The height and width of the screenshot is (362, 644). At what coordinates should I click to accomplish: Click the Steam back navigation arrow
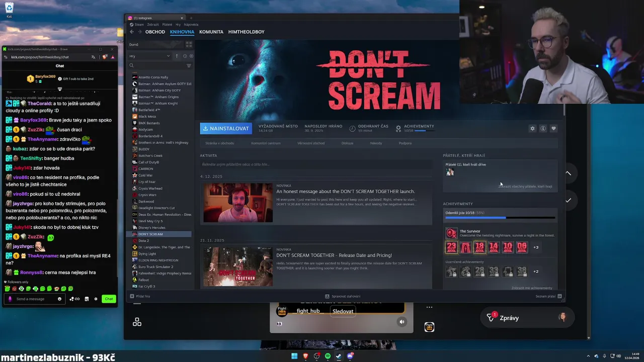point(132,32)
